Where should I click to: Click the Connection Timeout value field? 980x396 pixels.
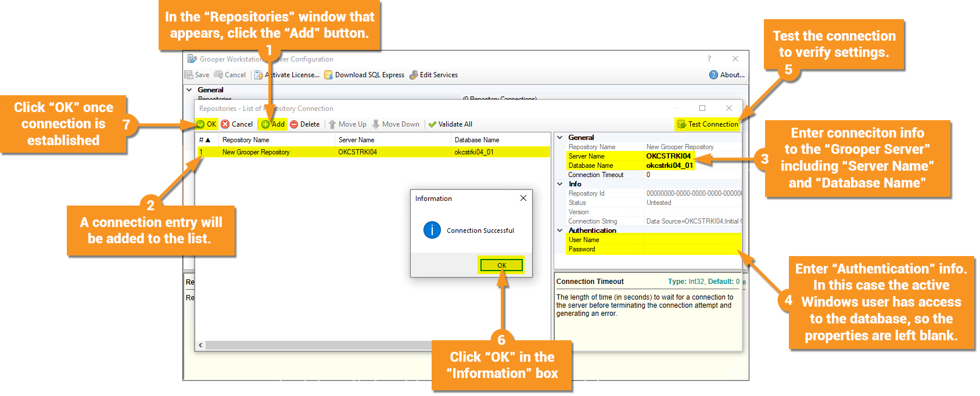click(x=693, y=175)
